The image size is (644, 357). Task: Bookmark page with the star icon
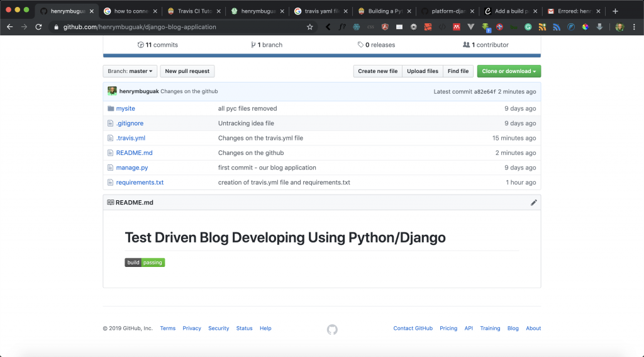[309, 26]
